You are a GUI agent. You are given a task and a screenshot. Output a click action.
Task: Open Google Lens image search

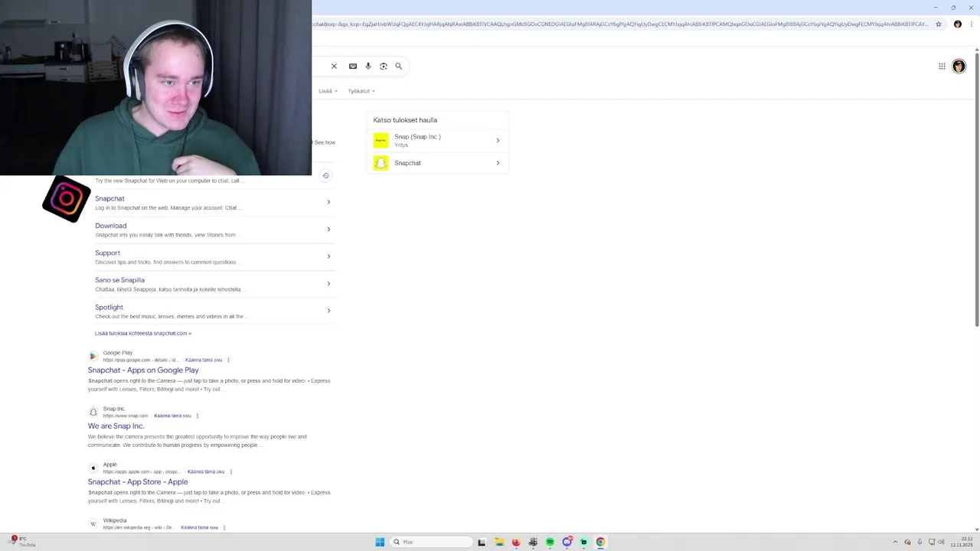pyautogui.click(x=384, y=67)
